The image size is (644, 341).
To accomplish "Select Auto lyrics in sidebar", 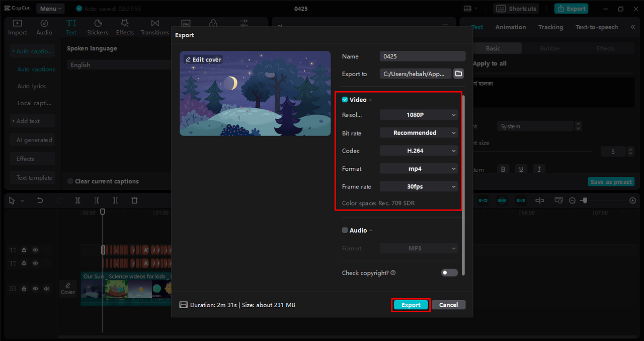I will coord(32,86).
